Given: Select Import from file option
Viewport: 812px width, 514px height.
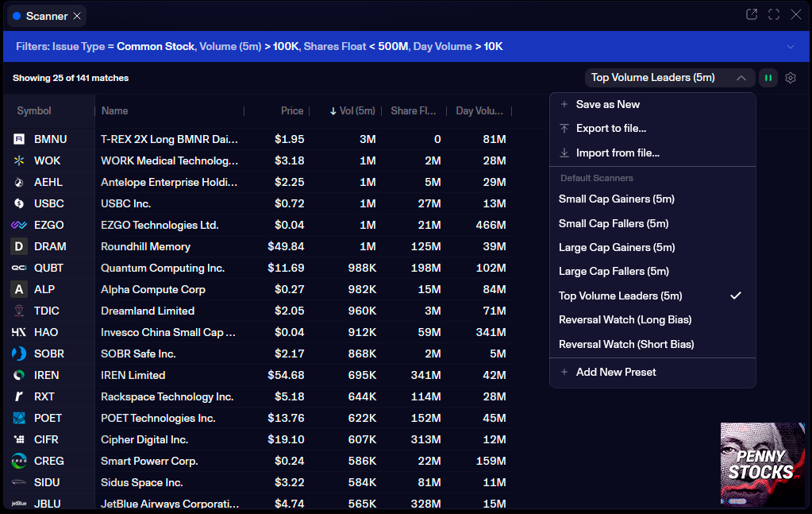Looking at the screenshot, I should point(618,153).
